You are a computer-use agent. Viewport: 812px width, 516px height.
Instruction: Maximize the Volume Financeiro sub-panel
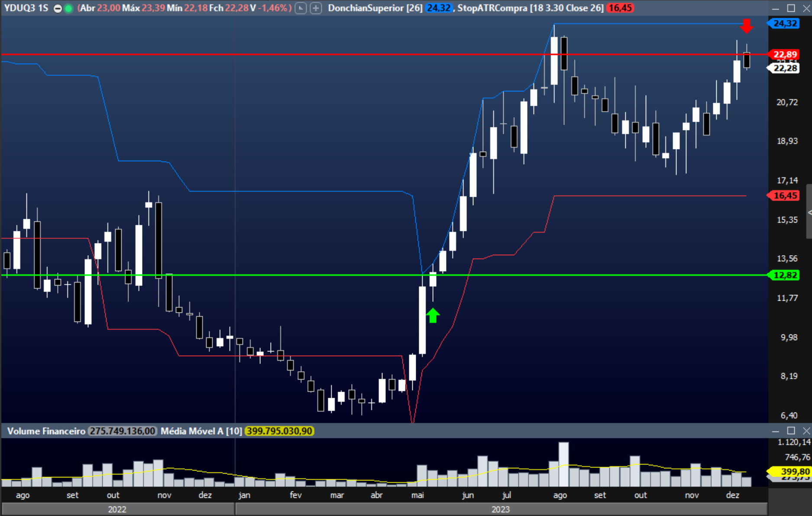[x=791, y=431]
